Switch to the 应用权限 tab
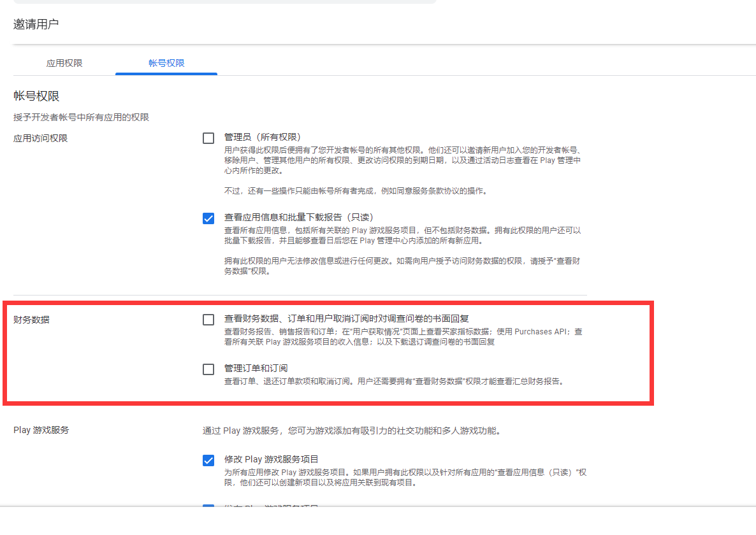756x535 pixels. coord(64,63)
